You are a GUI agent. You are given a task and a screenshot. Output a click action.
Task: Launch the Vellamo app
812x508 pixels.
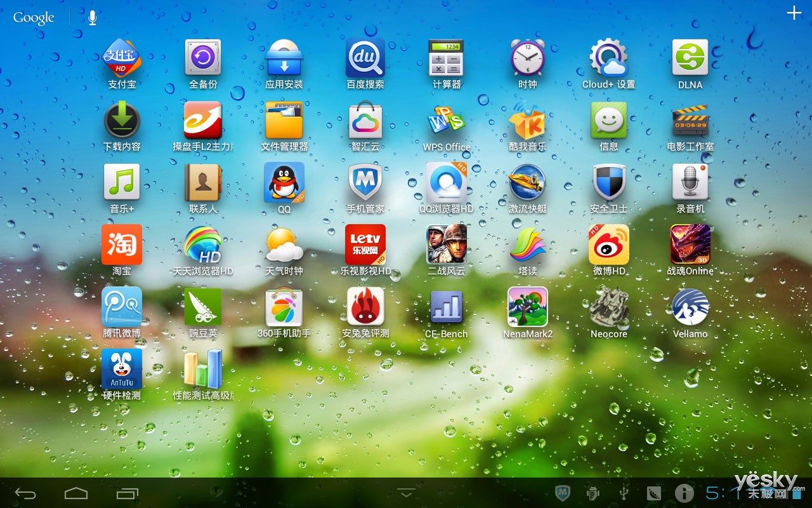[x=690, y=307]
